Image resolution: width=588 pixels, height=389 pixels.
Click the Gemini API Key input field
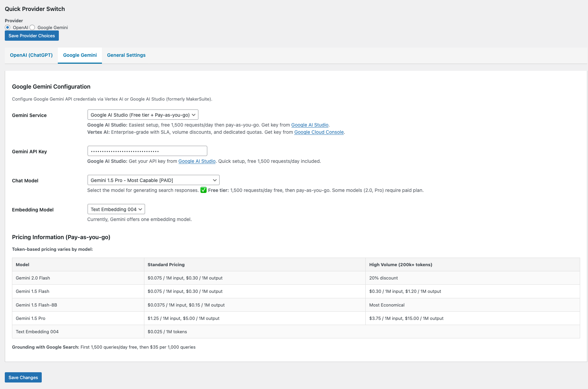(x=147, y=151)
